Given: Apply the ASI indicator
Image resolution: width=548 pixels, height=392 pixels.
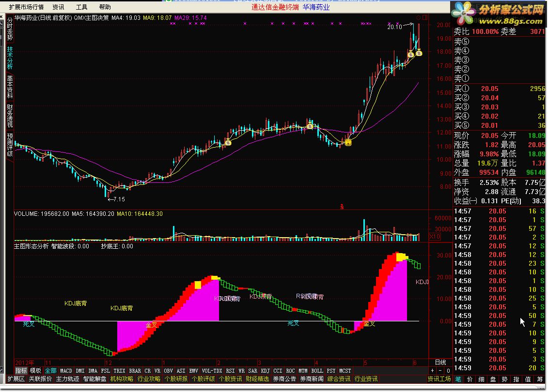Looking at the screenshot, I should 181,371.
